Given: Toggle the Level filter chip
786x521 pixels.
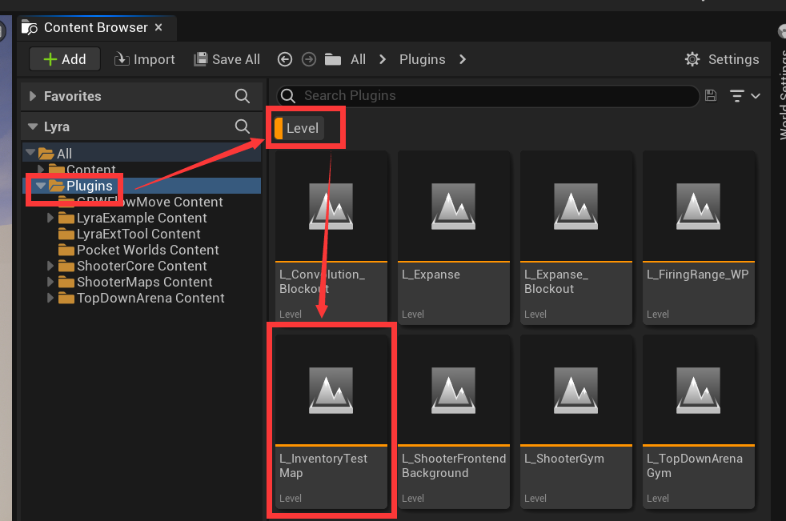Looking at the screenshot, I should coord(299,128).
